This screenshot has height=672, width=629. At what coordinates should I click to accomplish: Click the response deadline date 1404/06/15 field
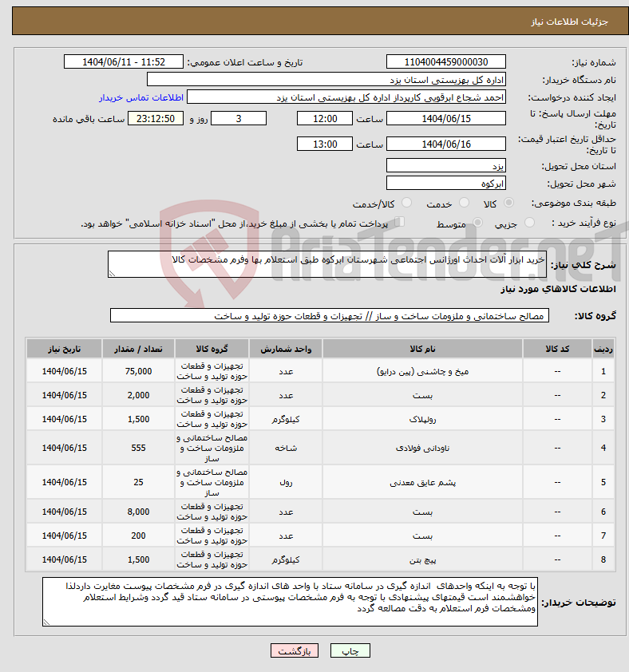(x=446, y=119)
